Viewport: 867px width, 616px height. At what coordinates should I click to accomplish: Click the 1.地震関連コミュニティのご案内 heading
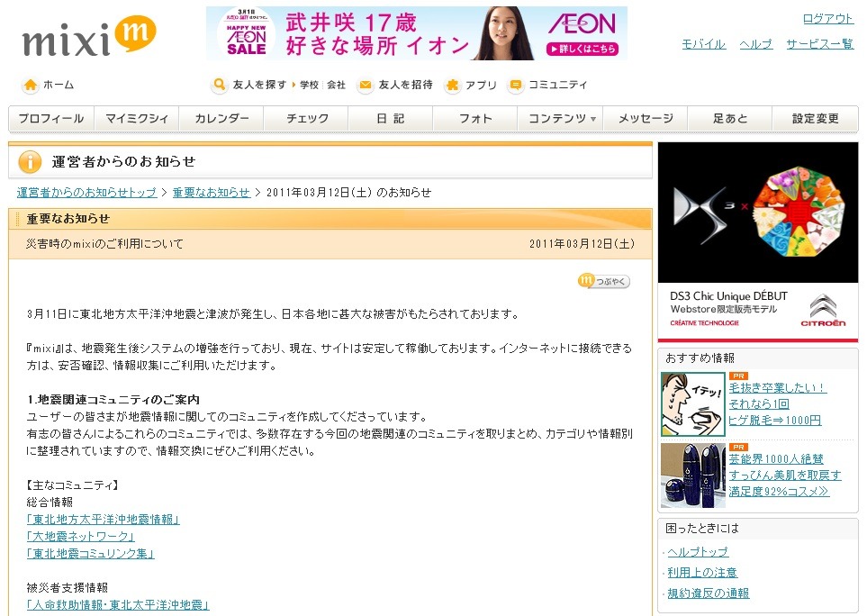coord(113,399)
